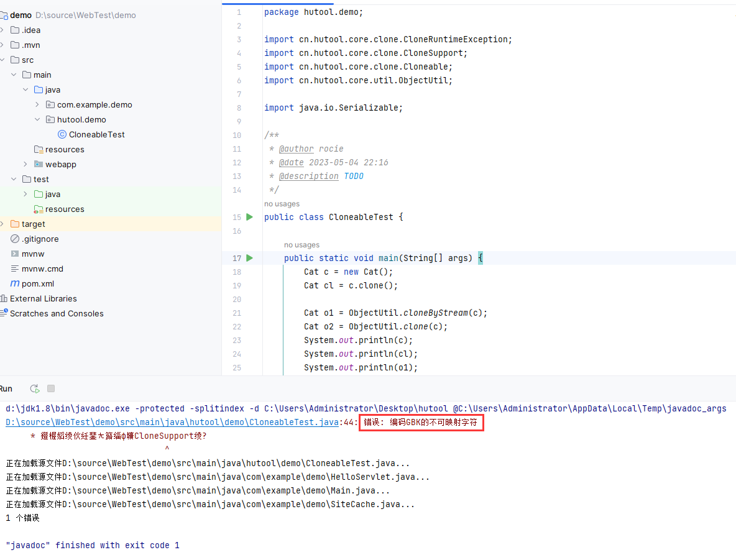This screenshot has width=736, height=560.
Task: Run CloneableTest using the gutter run arrow
Action: pyautogui.click(x=248, y=217)
